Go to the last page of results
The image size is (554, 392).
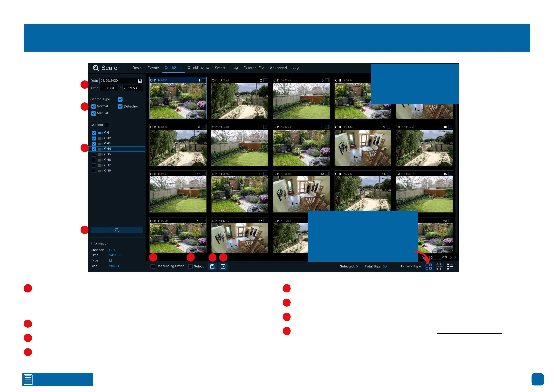point(456,257)
